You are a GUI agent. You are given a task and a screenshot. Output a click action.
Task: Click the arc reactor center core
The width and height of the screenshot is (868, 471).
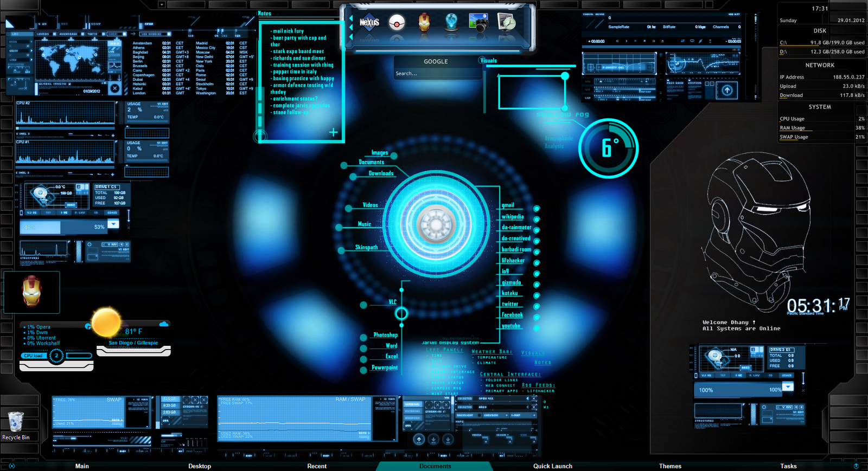(436, 224)
